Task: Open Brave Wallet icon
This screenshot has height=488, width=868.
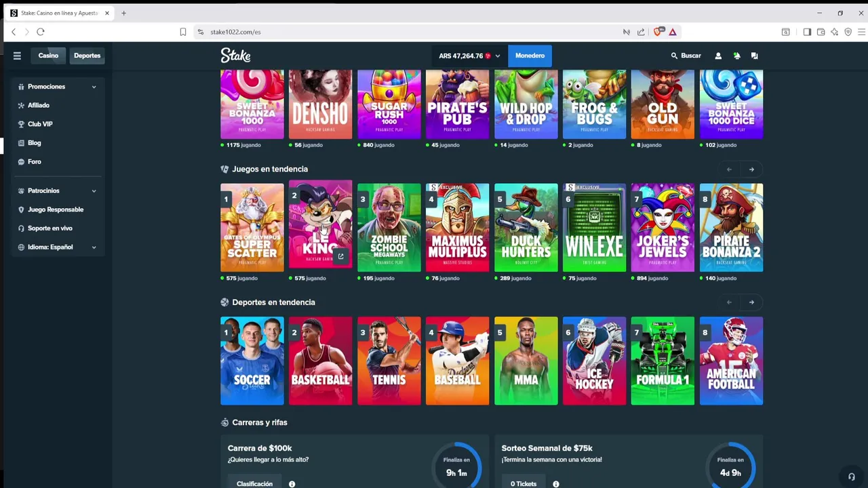Action: pos(821,32)
